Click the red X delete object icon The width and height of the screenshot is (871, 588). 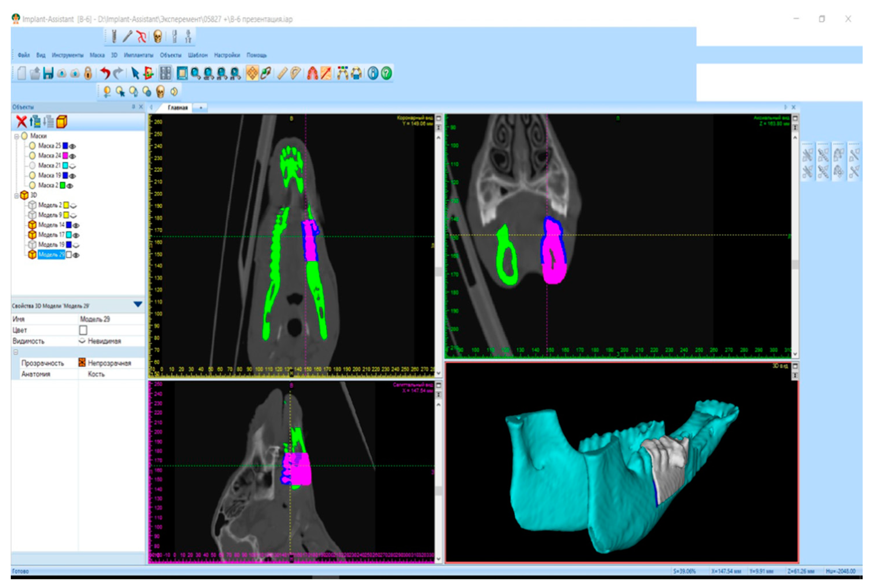pos(22,122)
